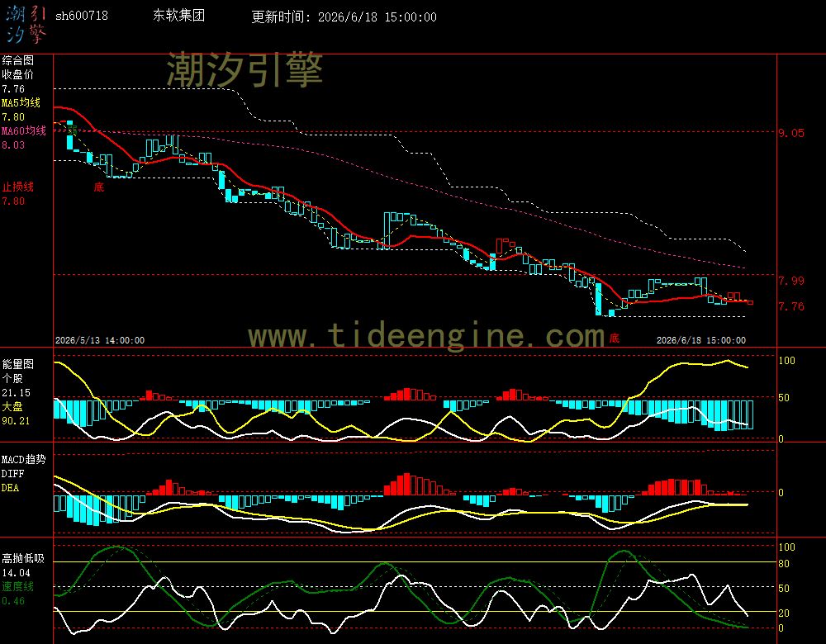Click the MA60 value 8.03
Image resolution: width=826 pixels, height=644 pixels.
(13, 144)
